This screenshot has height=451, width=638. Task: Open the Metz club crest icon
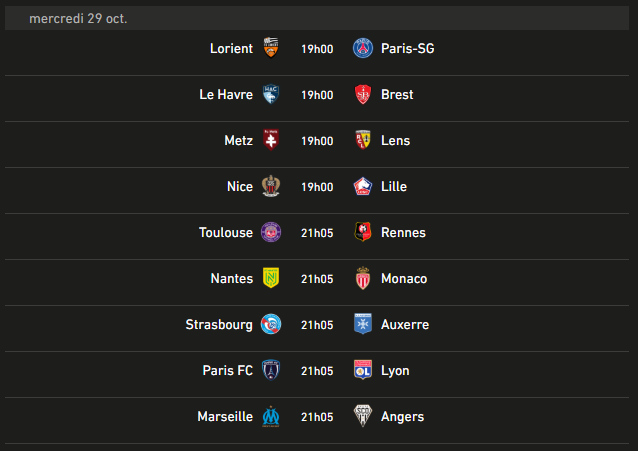click(x=270, y=140)
